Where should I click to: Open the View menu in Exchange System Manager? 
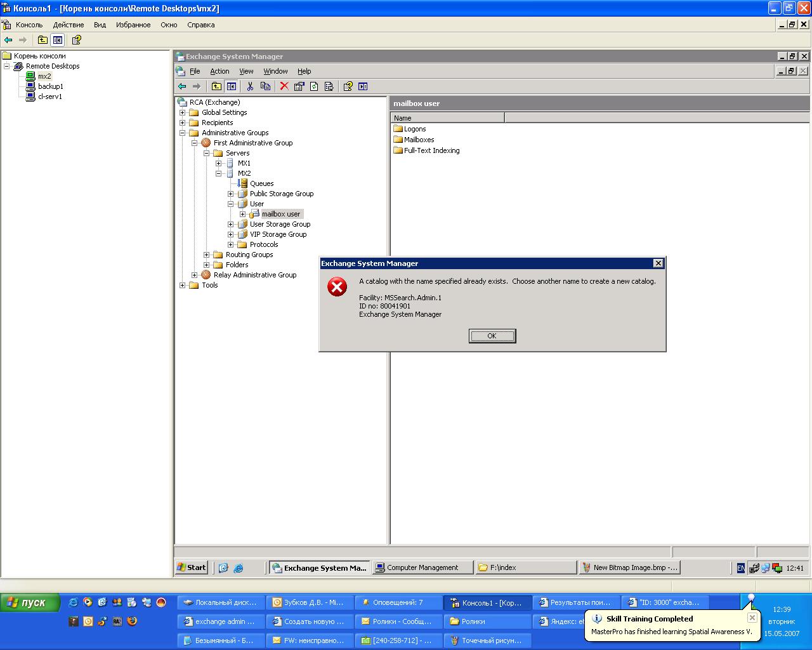[x=246, y=71]
